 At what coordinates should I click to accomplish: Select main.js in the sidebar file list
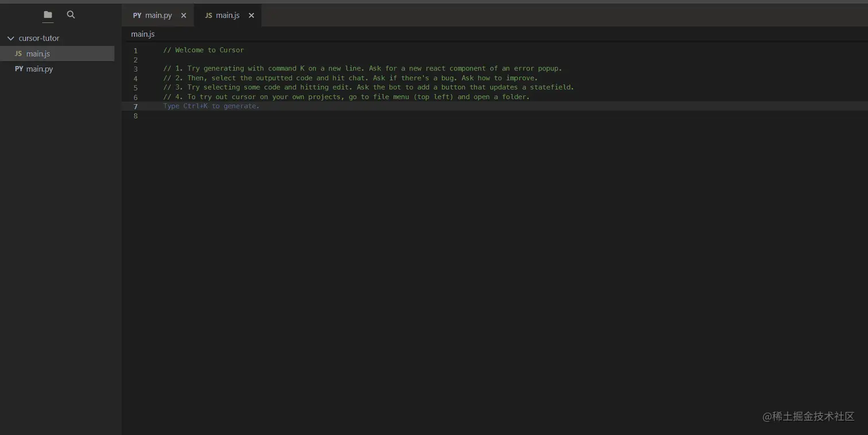click(x=38, y=53)
